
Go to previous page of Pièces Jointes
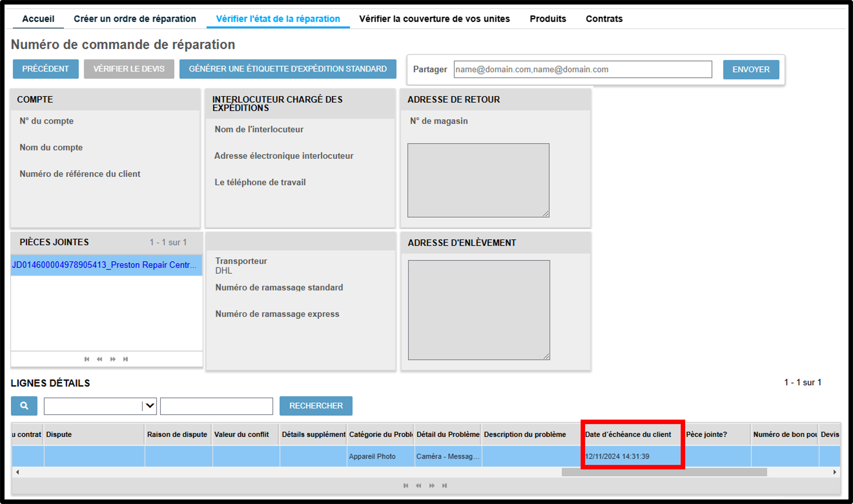click(99, 359)
